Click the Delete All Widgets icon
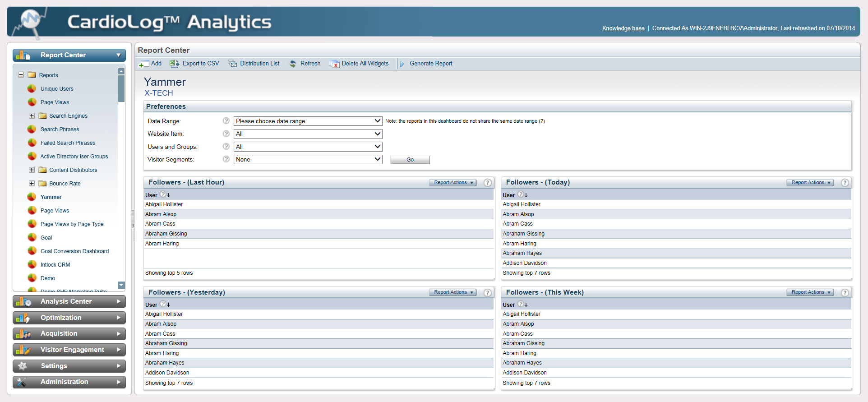This screenshot has width=868, height=402. (x=334, y=64)
